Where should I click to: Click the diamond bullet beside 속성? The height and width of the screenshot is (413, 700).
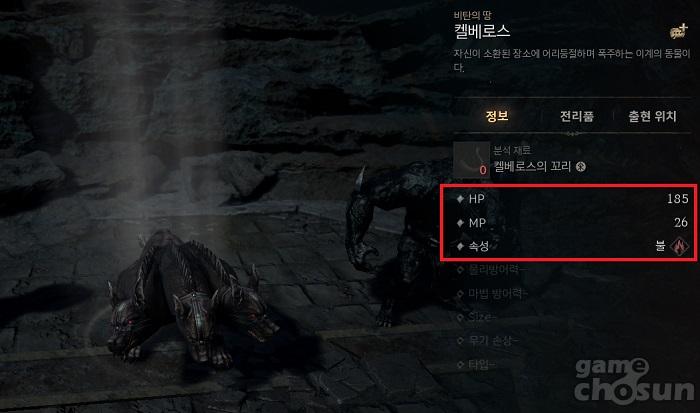click(460, 246)
